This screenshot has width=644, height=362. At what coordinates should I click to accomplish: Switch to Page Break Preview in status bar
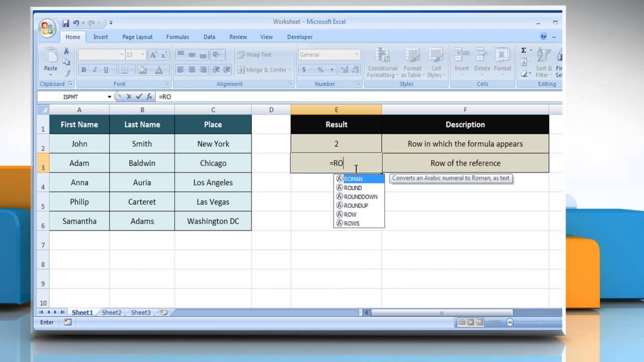click(480, 322)
